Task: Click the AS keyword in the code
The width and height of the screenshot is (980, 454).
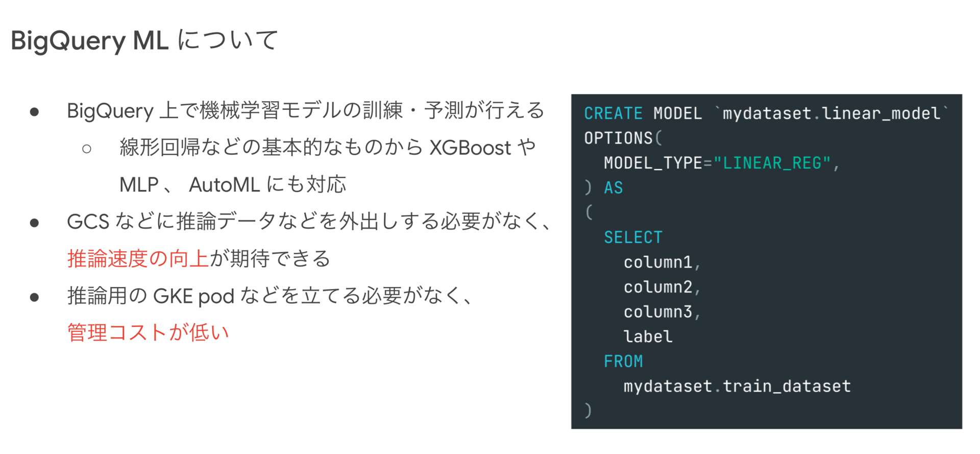Action: click(x=614, y=188)
